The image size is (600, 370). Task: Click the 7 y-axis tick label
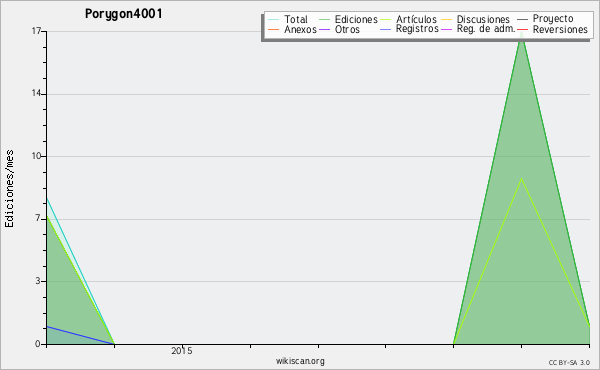(x=38, y=218)
